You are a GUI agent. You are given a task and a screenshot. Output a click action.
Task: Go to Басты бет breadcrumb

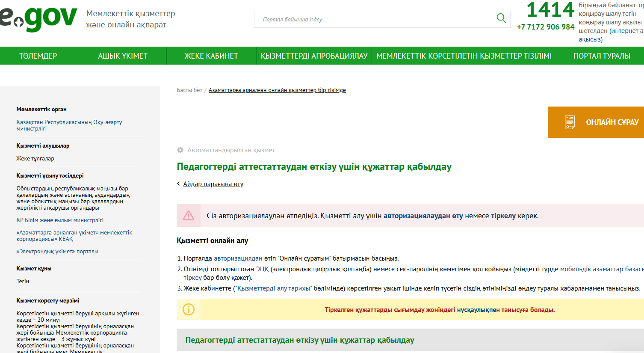tap(189, 90)
